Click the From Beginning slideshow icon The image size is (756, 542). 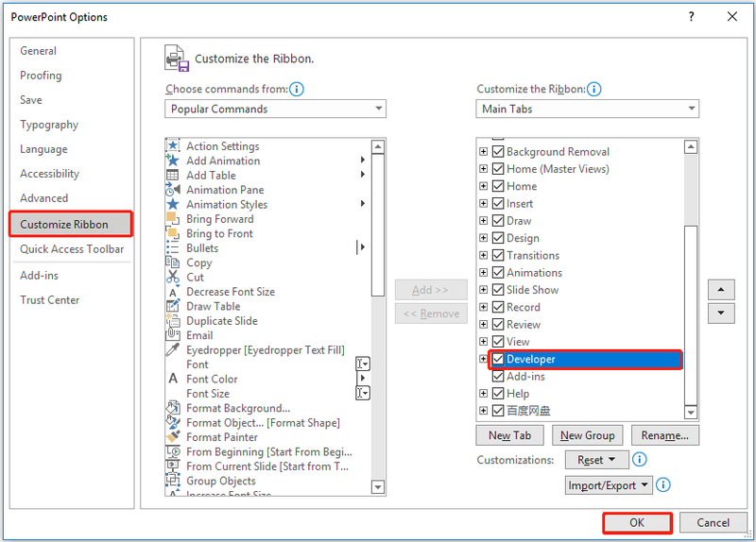[x=173, y=451]
